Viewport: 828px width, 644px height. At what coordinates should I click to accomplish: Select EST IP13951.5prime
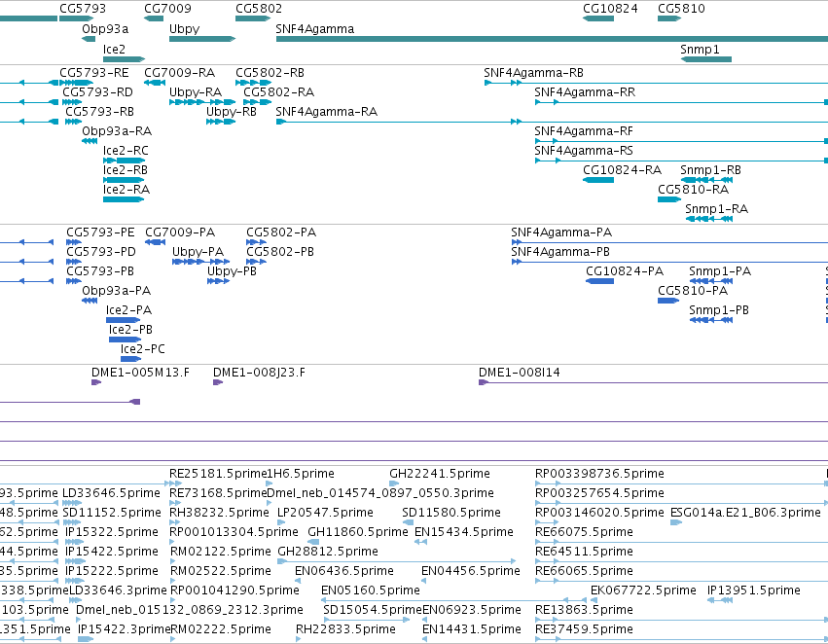coord(753,590)
